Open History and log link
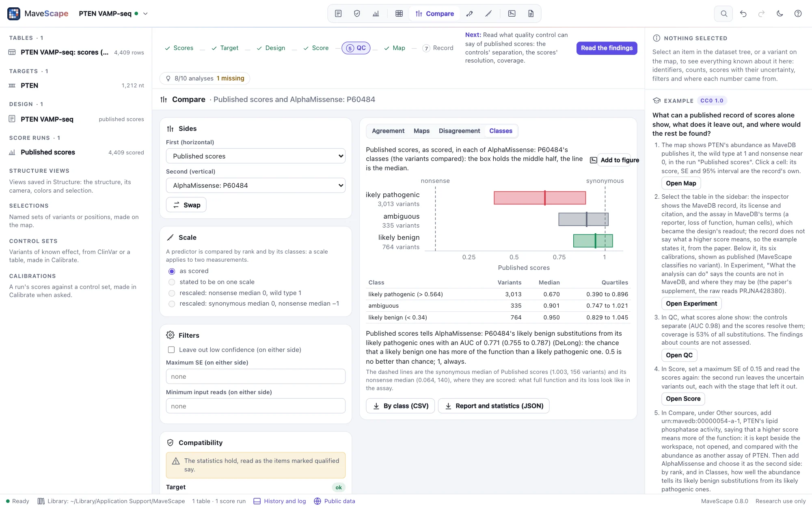Image resolution: width=812 pixels, height=508 pixels. point(280,501)
